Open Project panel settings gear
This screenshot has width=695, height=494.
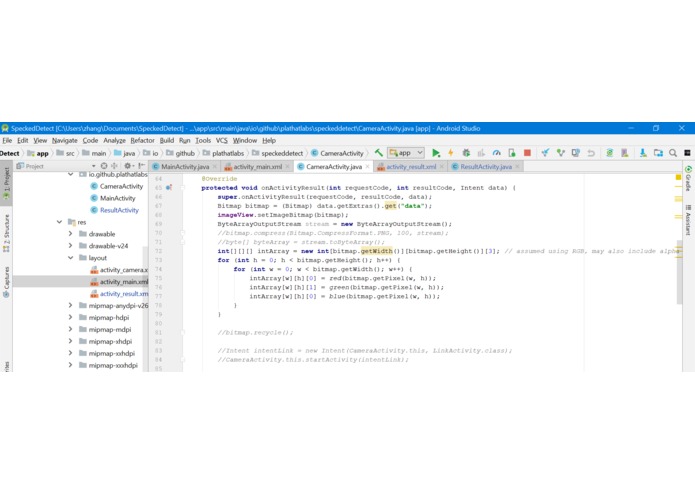(x=128, y=166)
